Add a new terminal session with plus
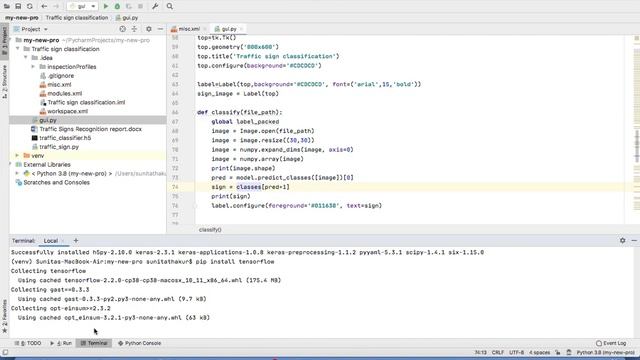This screenshot has height=360, width=640. [x=76, y=241]
